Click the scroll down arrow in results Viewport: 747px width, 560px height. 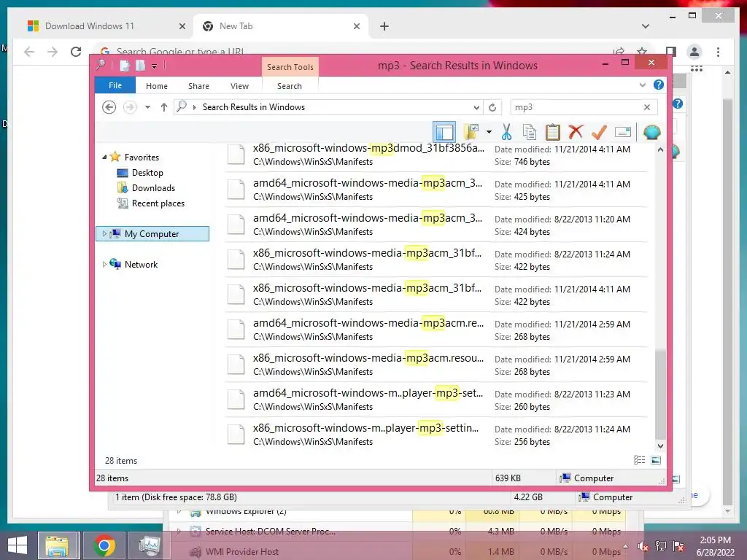(x=660, y=446)
